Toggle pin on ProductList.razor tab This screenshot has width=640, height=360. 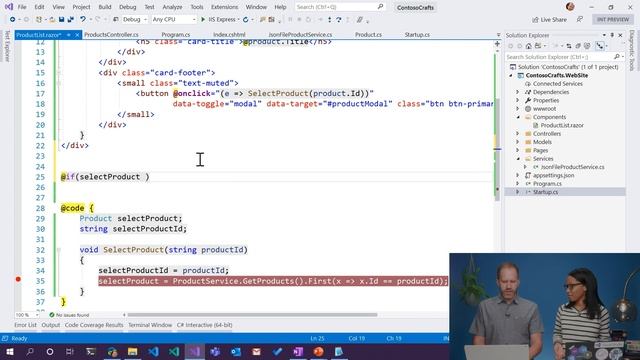pyautogui.click(x=69, y=35)
